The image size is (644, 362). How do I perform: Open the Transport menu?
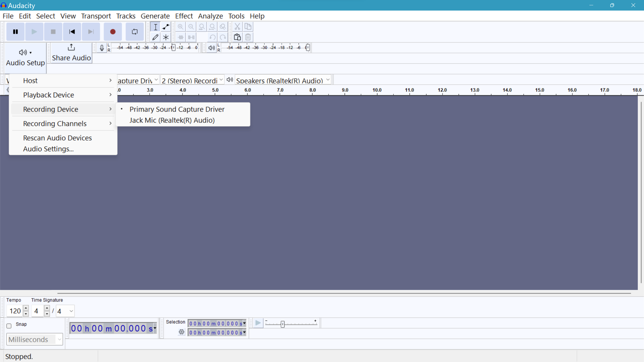click(96, 16)
